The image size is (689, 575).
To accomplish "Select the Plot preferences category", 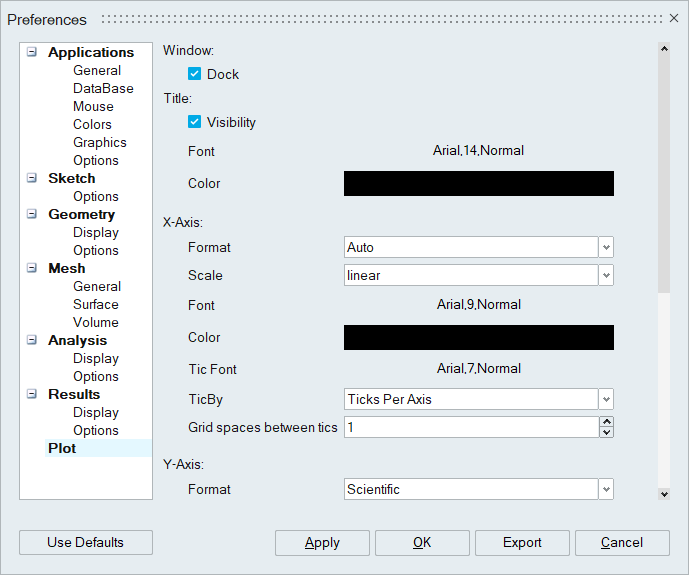I will [x=62, y=448].
